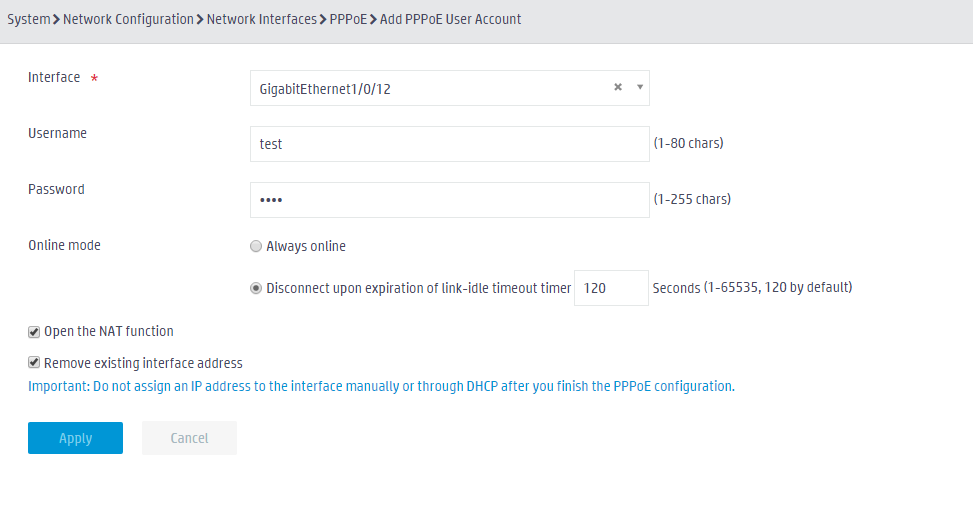Viewport: 973px width, 512px height.
Task: Go to System in the breadcrumb
Action: 29,19
